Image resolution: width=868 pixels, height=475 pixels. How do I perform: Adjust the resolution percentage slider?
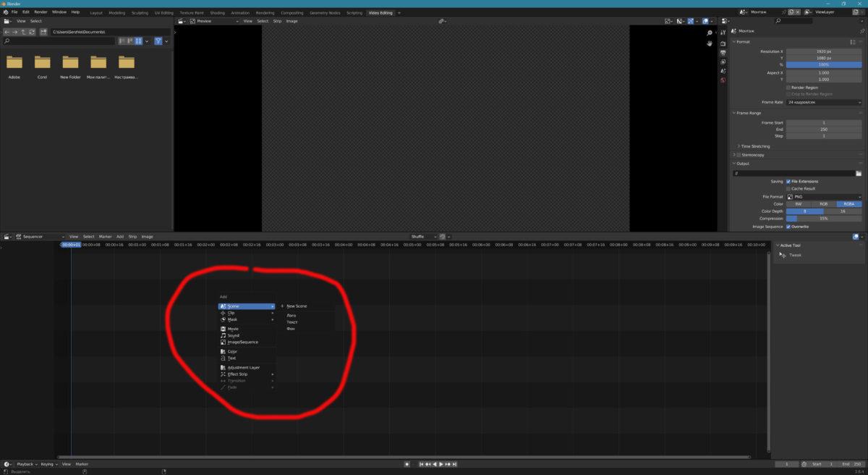tap(825, 64)
